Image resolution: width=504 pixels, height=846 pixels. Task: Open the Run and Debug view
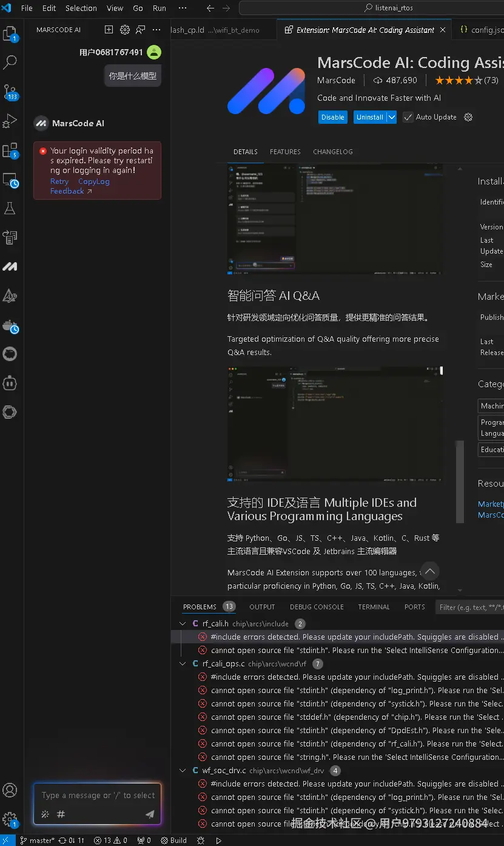coord(10,121)
